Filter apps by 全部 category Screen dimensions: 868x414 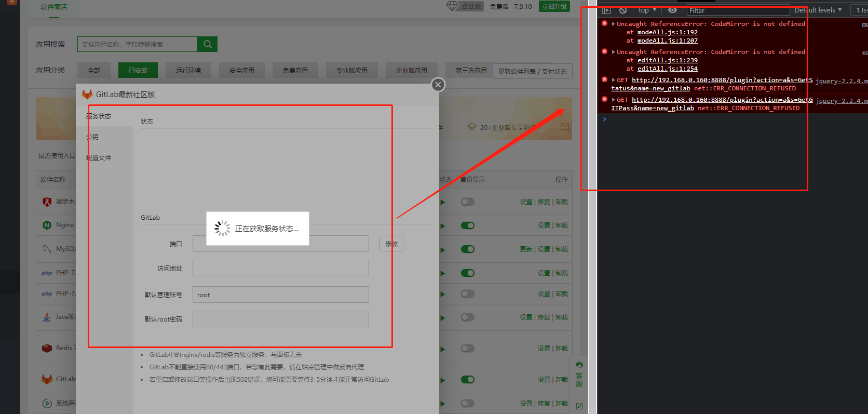[x=94, y=70]
